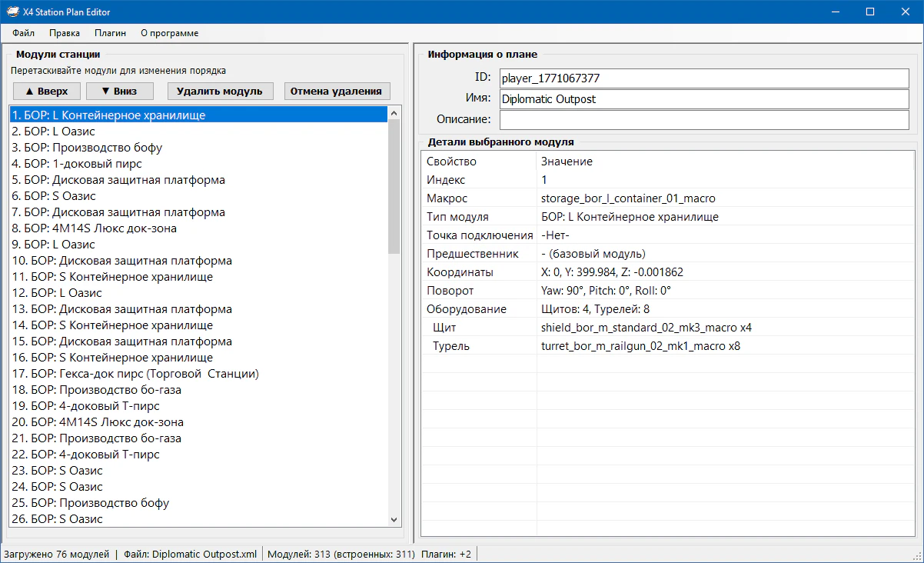Click the ▼ Вниз move down button
The image size is (924, 563).
[119, 91]
